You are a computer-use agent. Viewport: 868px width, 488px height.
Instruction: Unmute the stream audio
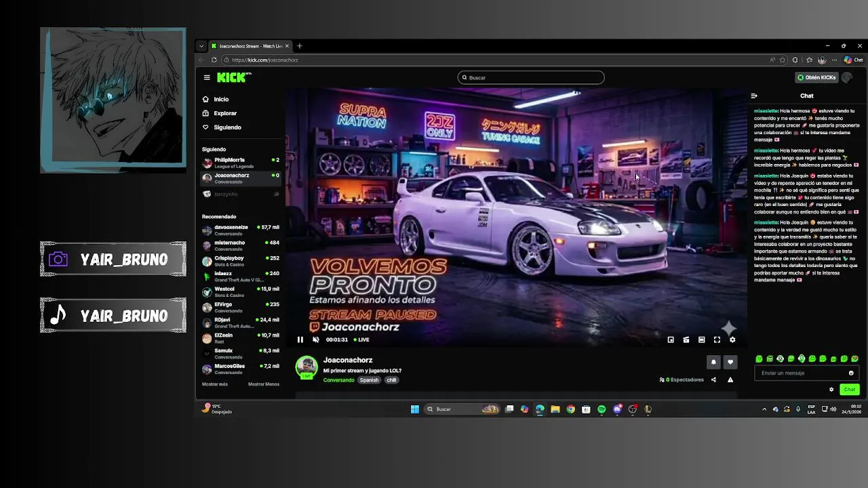pos(315,340)
